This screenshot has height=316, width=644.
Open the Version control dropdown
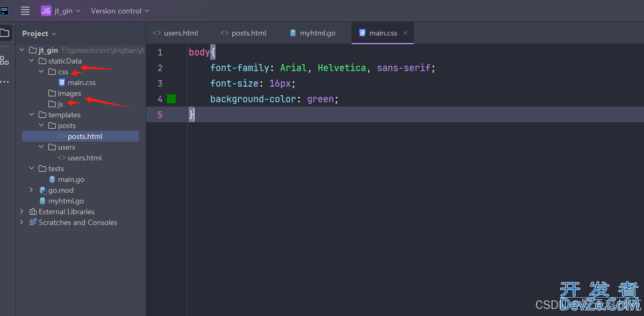[x=120, y=11]
